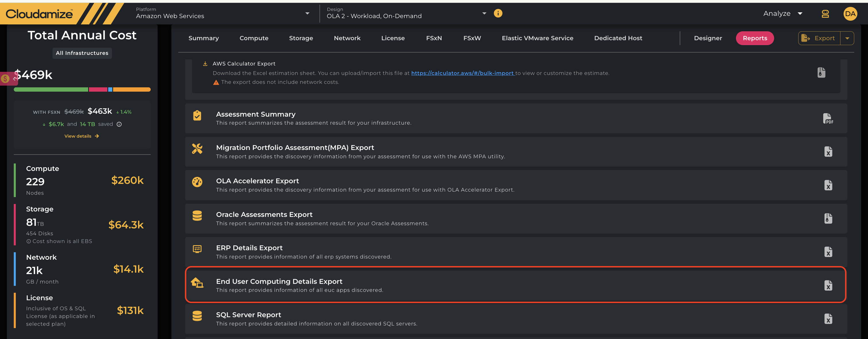Switch to the FSxW tab
The width and height of the screenshot is (868, 339).
tap(472, 38)
